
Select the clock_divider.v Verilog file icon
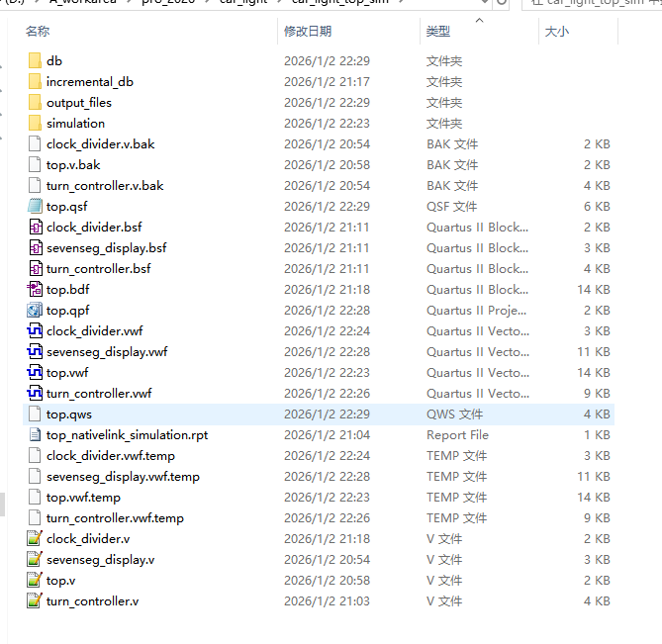point(35,538)
